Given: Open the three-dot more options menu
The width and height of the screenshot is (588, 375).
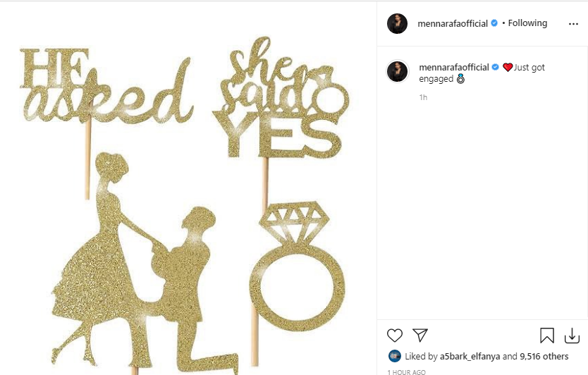Looking at the screenshot, I should tap(573, 23).
